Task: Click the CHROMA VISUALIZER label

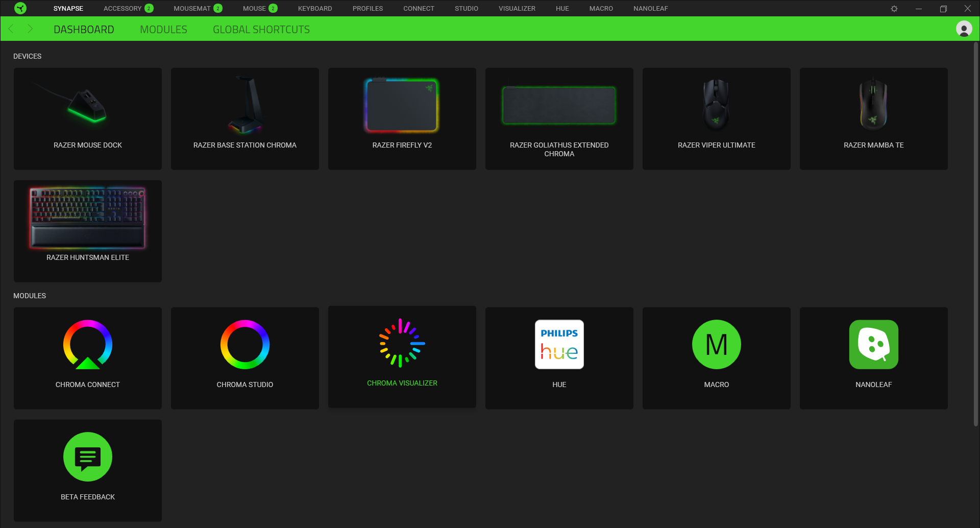Action: pyautogui.click(x=402, y=383)
